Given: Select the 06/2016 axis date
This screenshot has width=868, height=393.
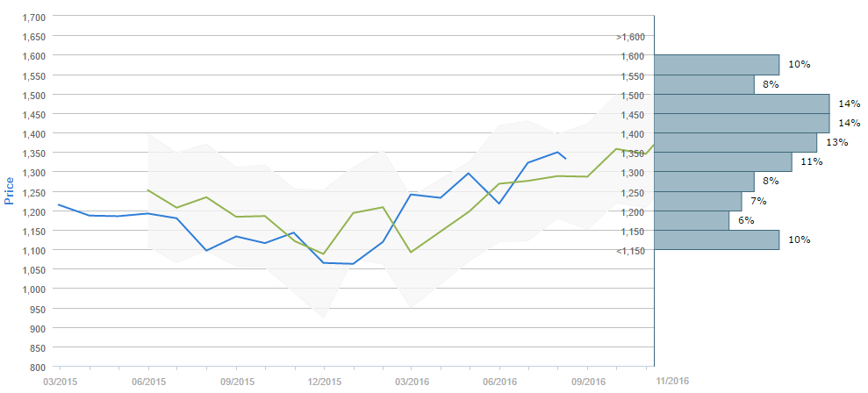Looking at the screenshot, I should (x=500, y=382).
